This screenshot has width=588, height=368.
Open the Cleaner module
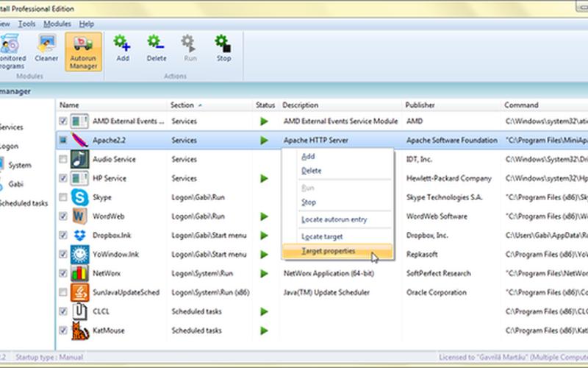(46, 49)
